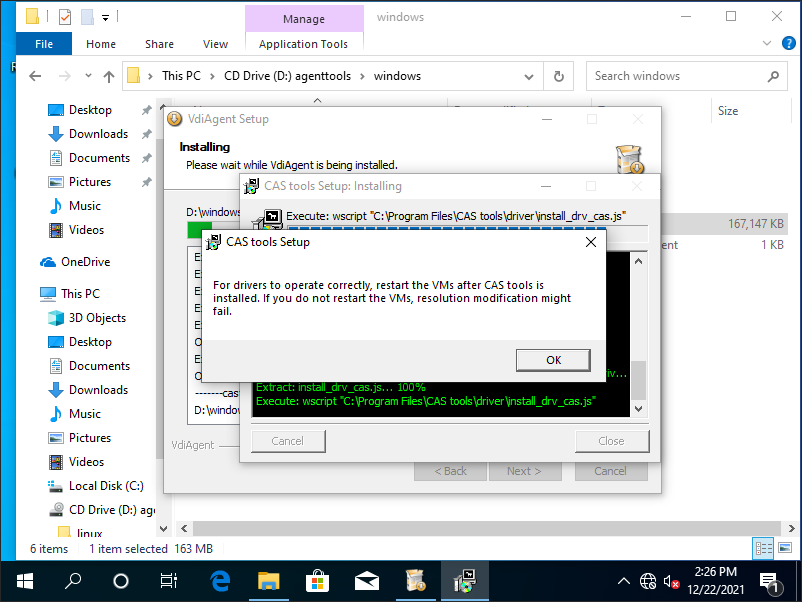
Task: Open the Mail app from the taskbar
Action: 366,581
